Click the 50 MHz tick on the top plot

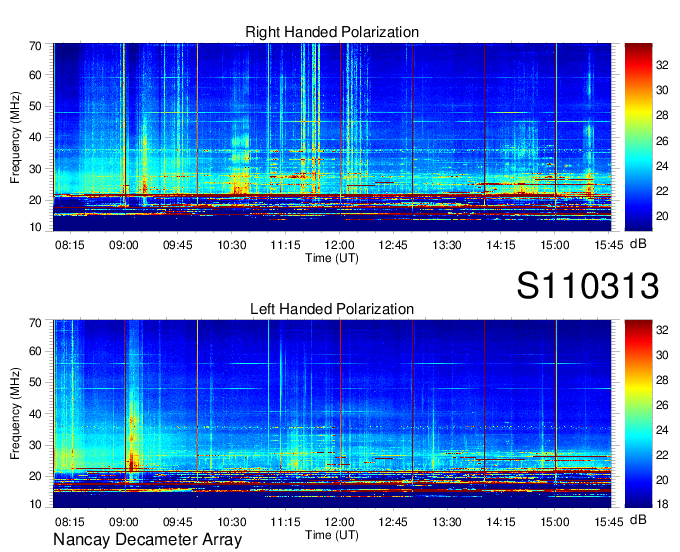click(35, 107)
